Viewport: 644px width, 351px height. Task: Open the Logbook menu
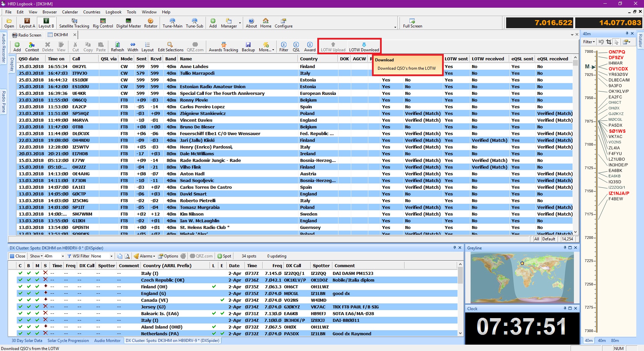[x=113, y=12]
